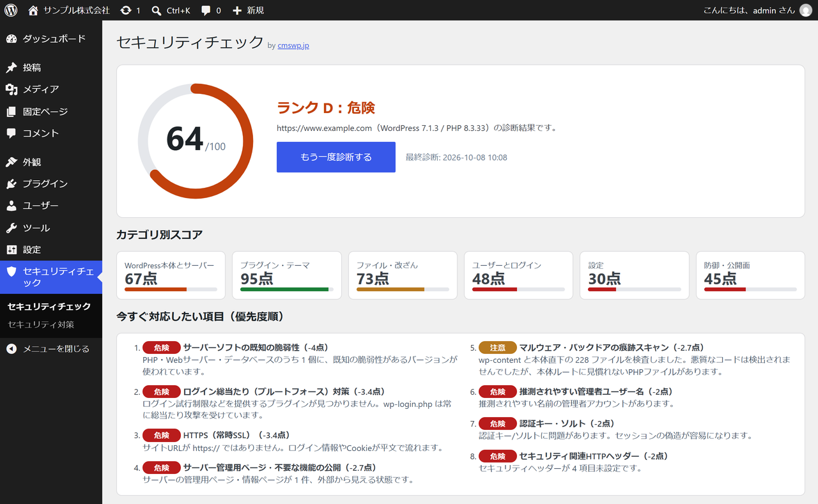This screenshot has height=504, width=818.
Task: Click the セキュリティチェック shield icon
Action: tap(12, 271)
